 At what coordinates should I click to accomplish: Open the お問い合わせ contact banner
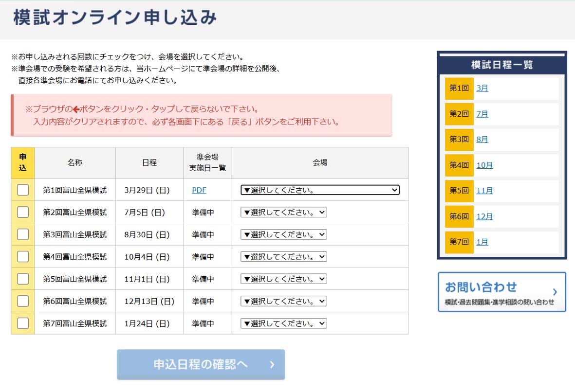(501, 292)
